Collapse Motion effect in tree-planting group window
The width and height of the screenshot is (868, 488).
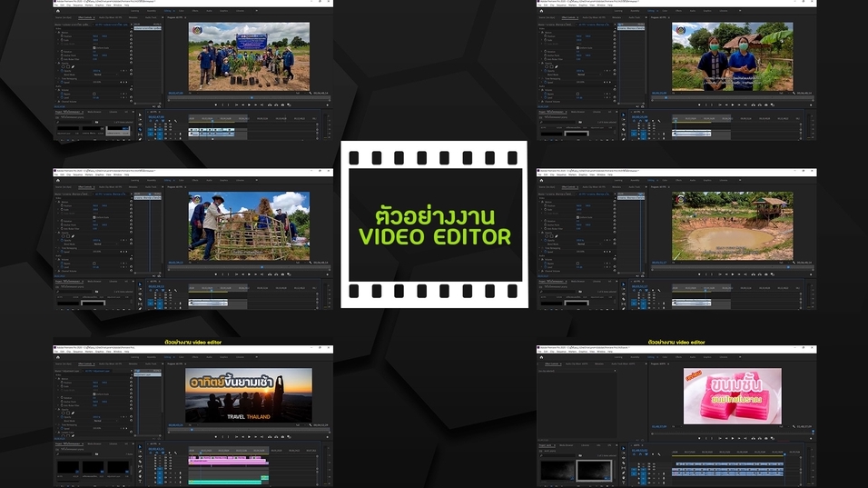click(x=56, y=32)
